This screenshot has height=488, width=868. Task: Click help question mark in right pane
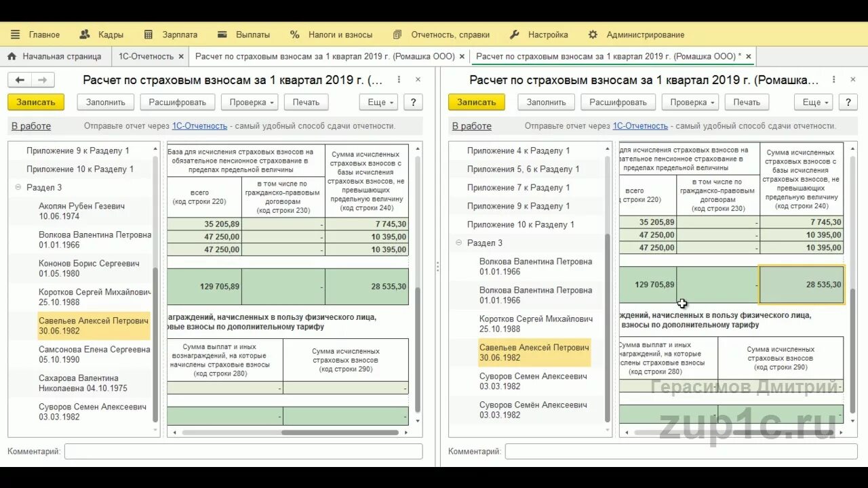coord(848,102)
